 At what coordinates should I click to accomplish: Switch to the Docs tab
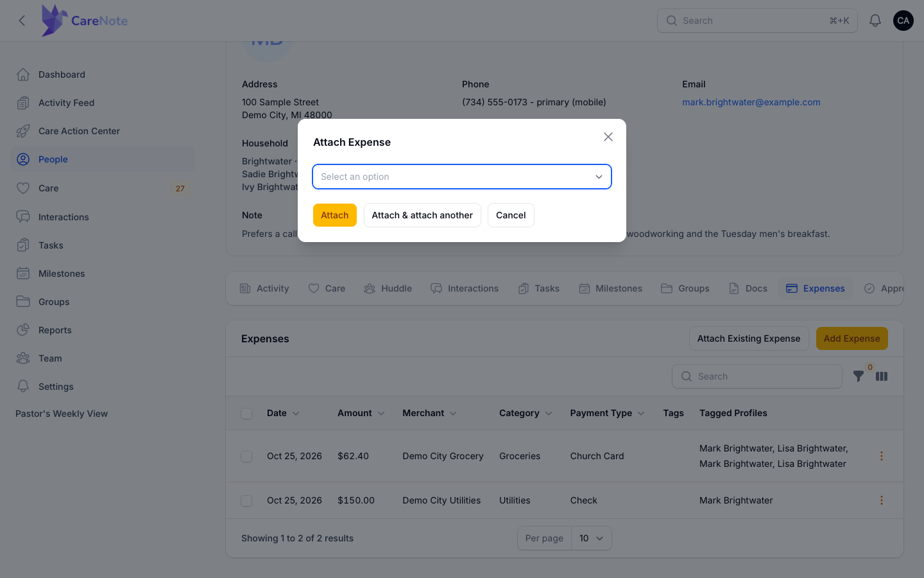tap(748, 288)
